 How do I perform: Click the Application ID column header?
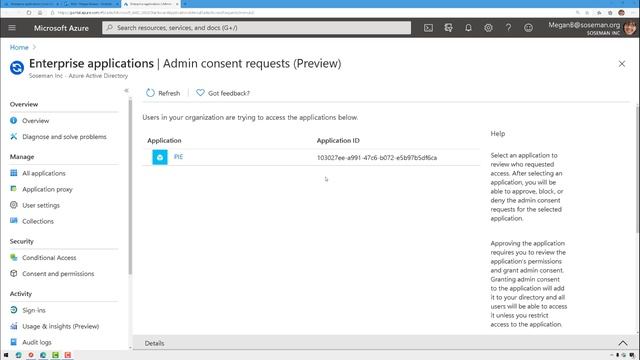(x=338, y=140)
